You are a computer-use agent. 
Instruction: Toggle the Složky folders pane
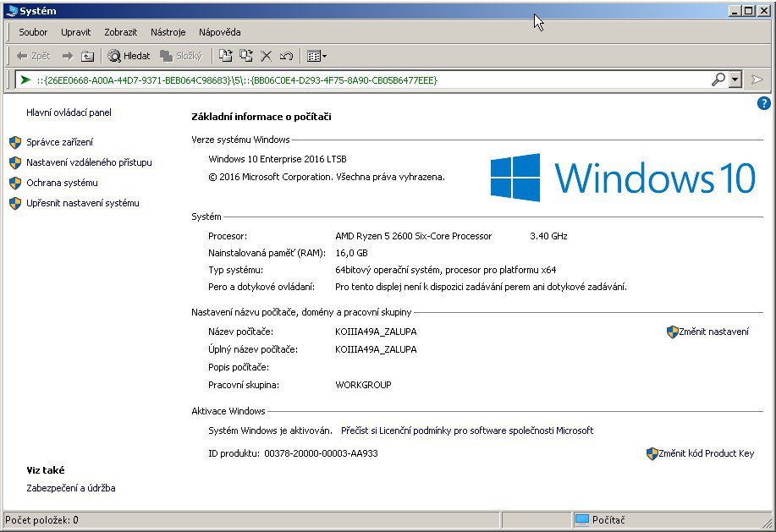pos(181,56)
